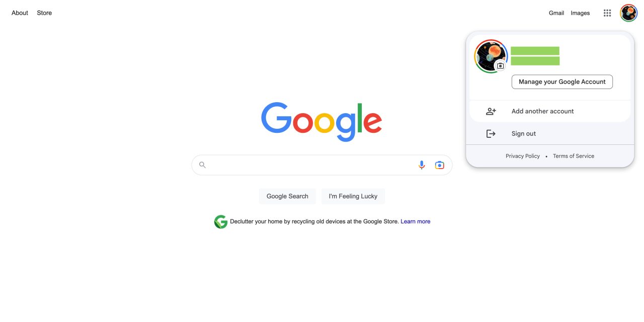
Task: Choose Sign out from account menu
Action: click(550, 134)
